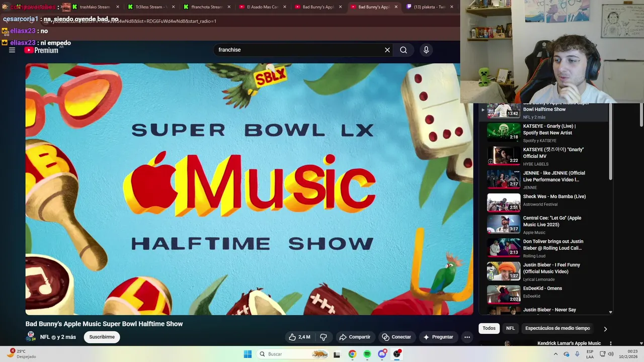Open Chrome from the taskbar
This screenshot has height=362, width=644.
pyautogui.click(x=352, y=354)
